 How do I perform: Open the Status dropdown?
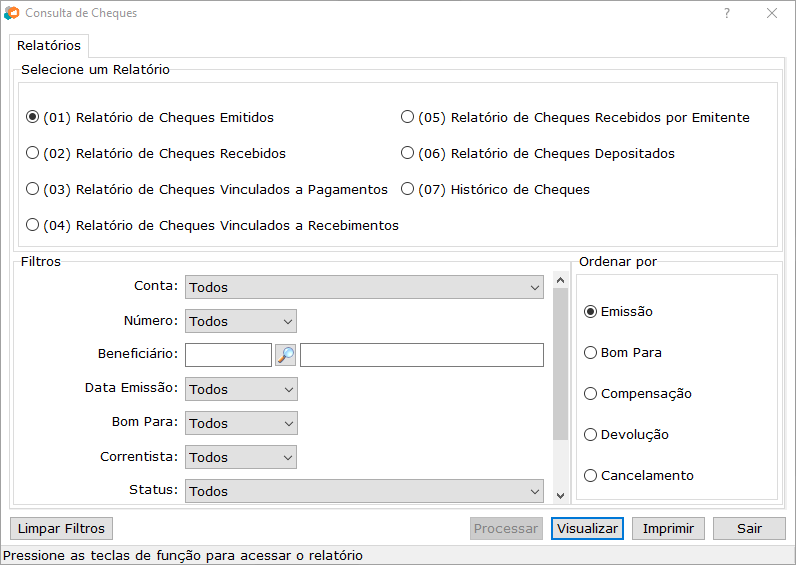(364, 491)
